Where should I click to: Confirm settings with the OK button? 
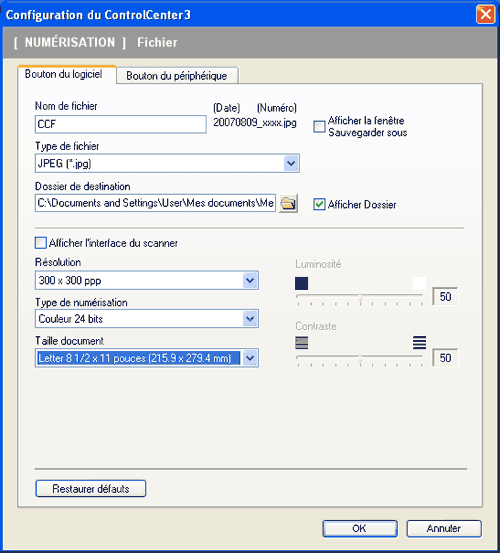pyautogui.click(x=360, y=529)
